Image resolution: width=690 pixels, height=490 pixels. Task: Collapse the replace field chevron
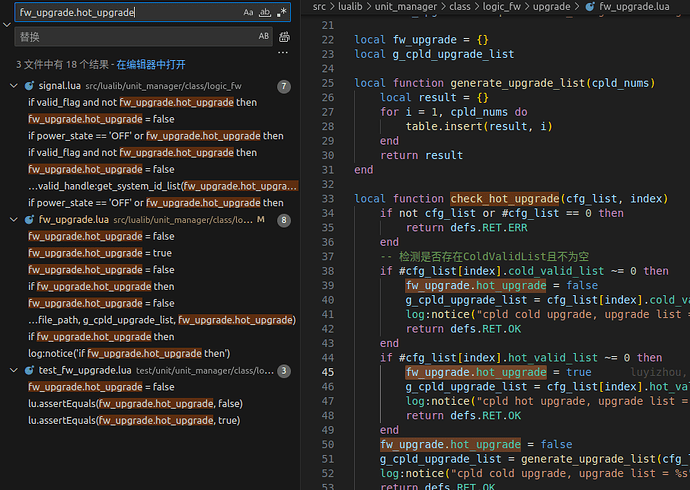7,25
